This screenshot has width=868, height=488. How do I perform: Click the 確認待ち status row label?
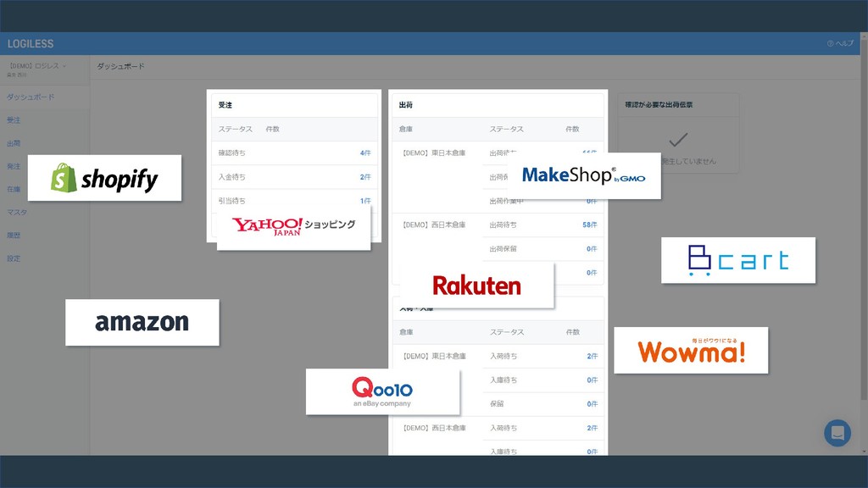pos(232,153)
